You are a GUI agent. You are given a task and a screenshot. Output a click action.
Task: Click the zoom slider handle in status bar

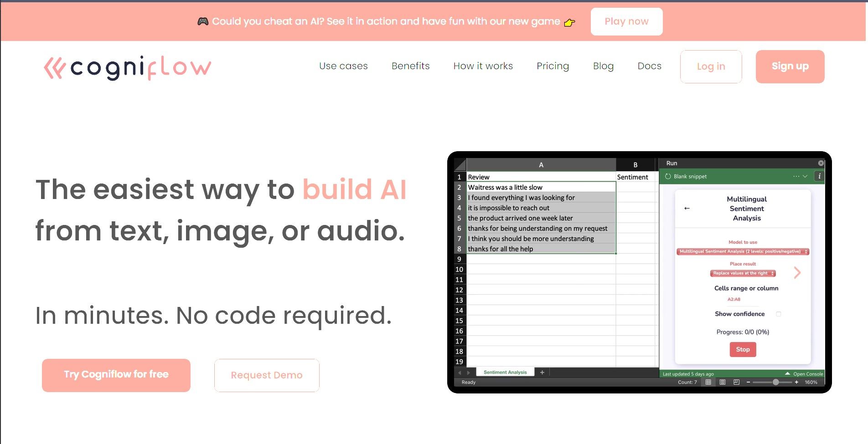[775, 382]
